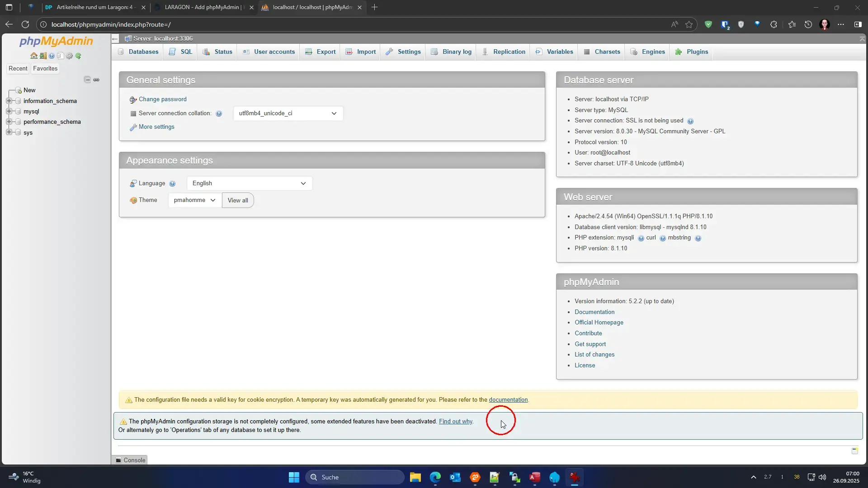868x488 pixels.
Task: Click help icon beside SSL is not being used
Action: (690, 121)
